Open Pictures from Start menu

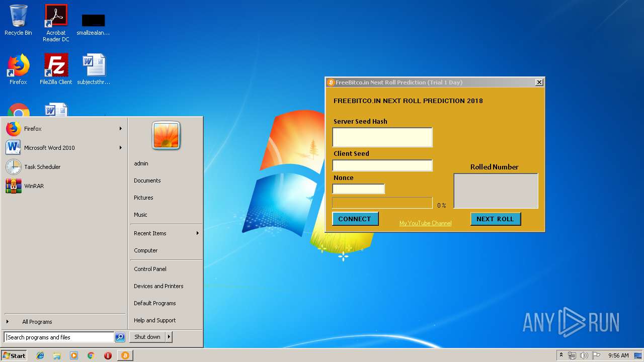[x=143, y=198]
